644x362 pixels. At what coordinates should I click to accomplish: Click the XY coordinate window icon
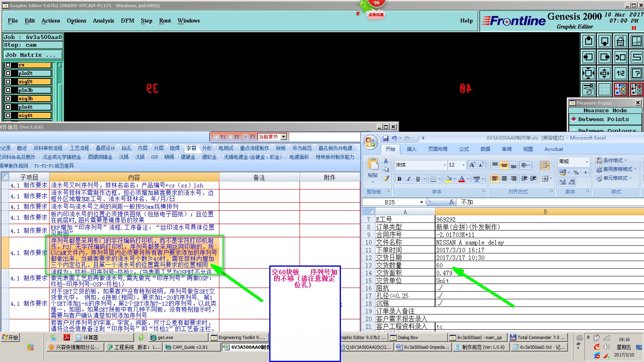[636, 41]
